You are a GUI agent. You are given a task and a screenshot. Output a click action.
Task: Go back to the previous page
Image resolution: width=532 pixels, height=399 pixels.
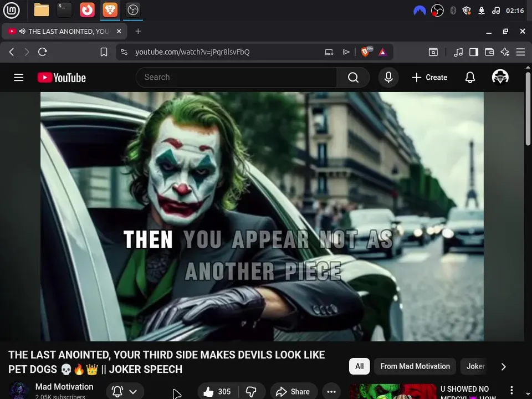(12, 52)
